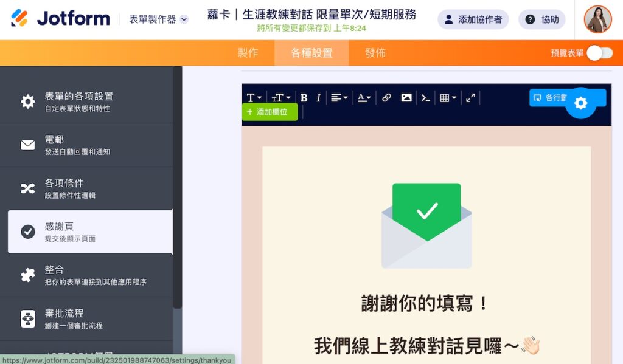Screen dimensions: 623x364
Task: Click the gear icon beside 表單的各項設置
Action: click(x=28, y=101)
